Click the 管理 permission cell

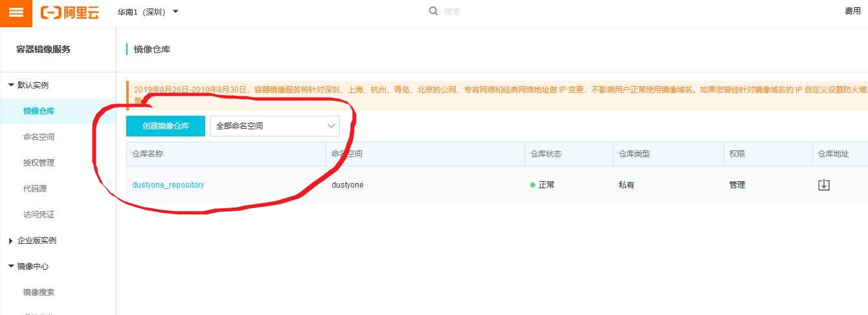click(737, 185)
